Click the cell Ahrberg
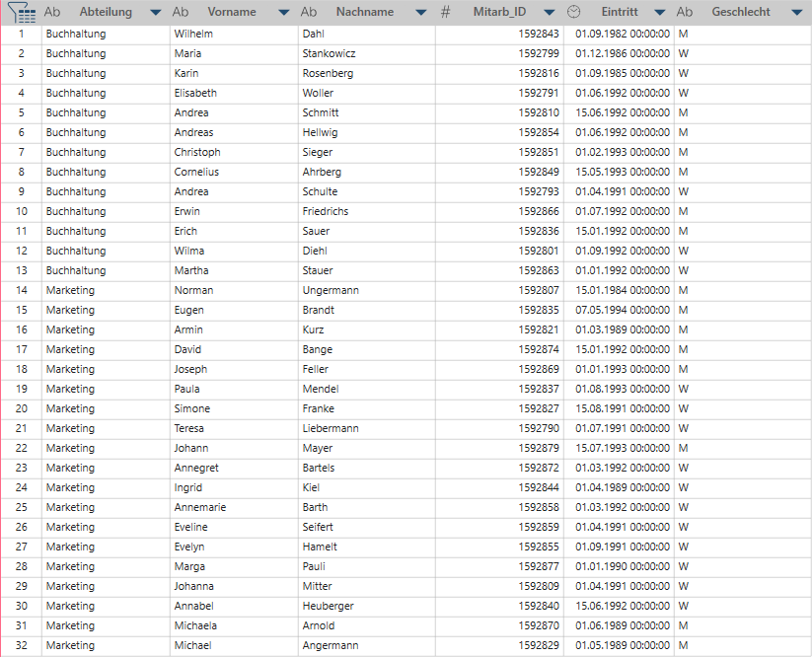The height and width of the screenshot is (657, 812). coord(367,172)
